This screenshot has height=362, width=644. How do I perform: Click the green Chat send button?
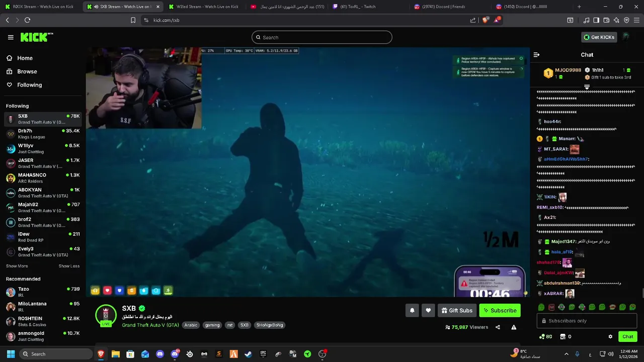627,337
